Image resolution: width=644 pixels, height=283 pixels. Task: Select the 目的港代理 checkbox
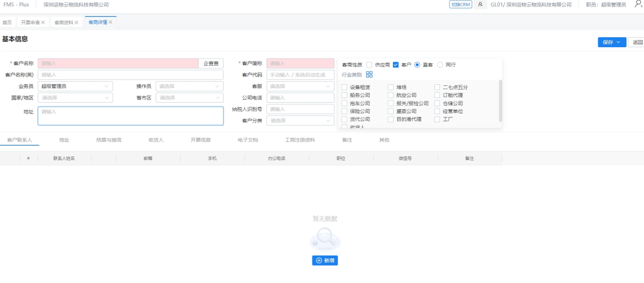391,119
